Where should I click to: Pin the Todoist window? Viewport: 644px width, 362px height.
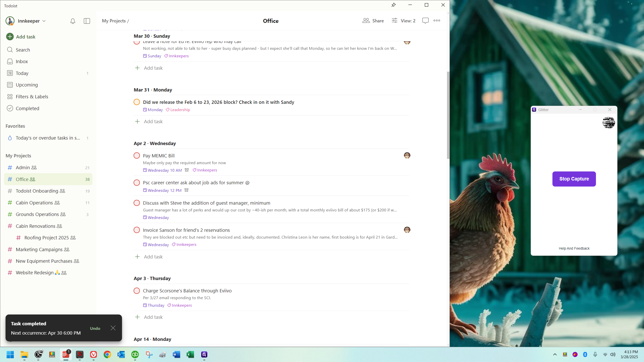(x=393, y=5)
